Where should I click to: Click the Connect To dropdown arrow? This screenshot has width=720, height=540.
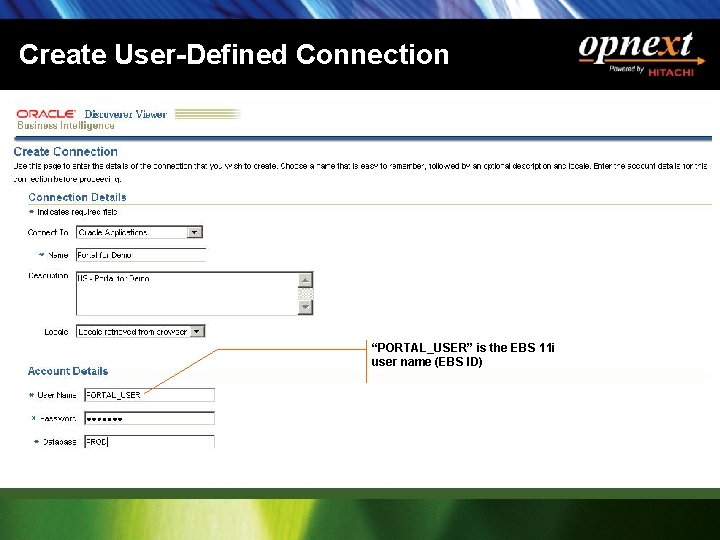point(195,232)
